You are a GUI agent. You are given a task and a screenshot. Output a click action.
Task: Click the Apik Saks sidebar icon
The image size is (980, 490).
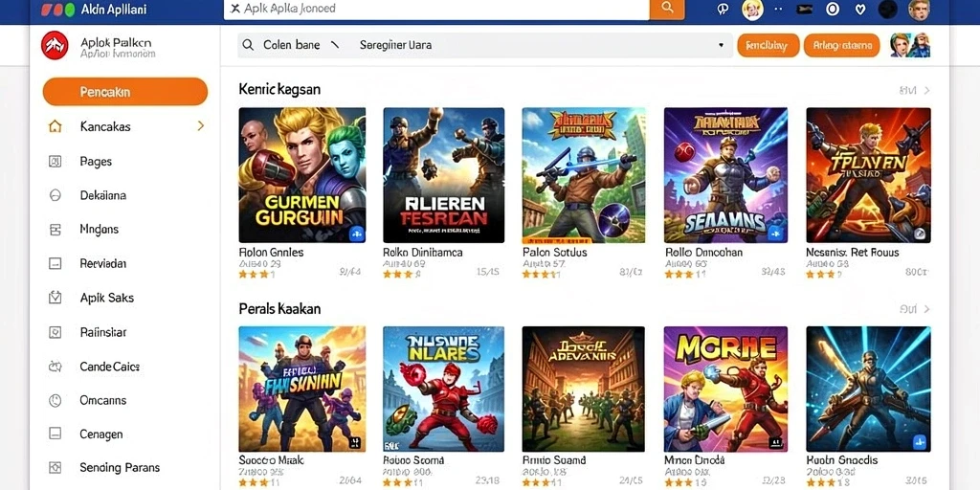point(55,298)
